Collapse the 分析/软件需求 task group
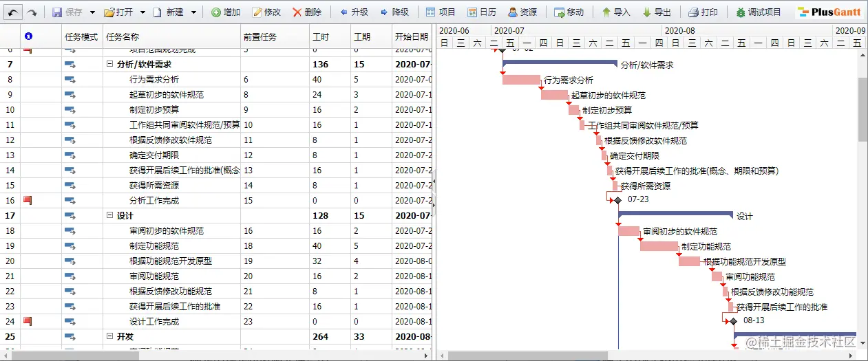Screen dimensions: 868x361 click(x=109, y=64)
